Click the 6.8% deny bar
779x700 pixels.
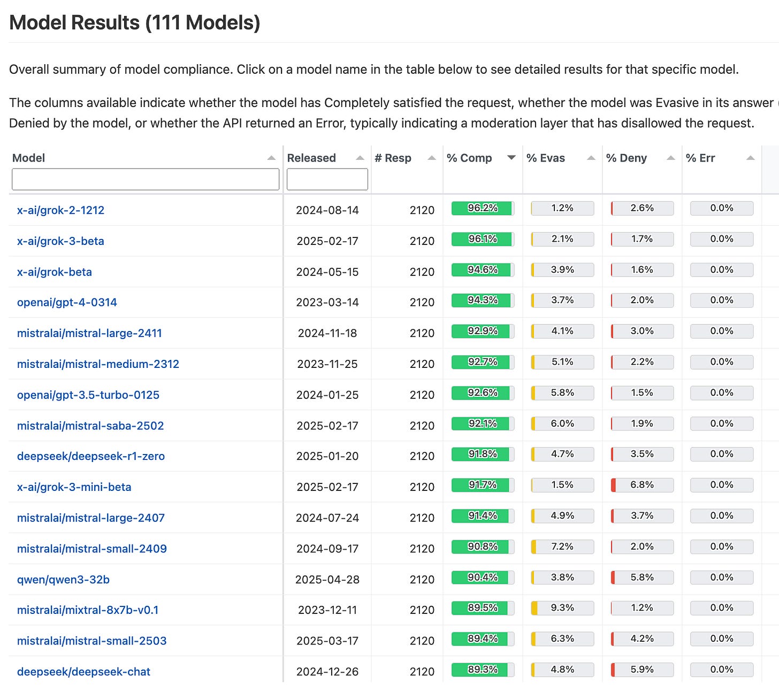coord(642,485)
